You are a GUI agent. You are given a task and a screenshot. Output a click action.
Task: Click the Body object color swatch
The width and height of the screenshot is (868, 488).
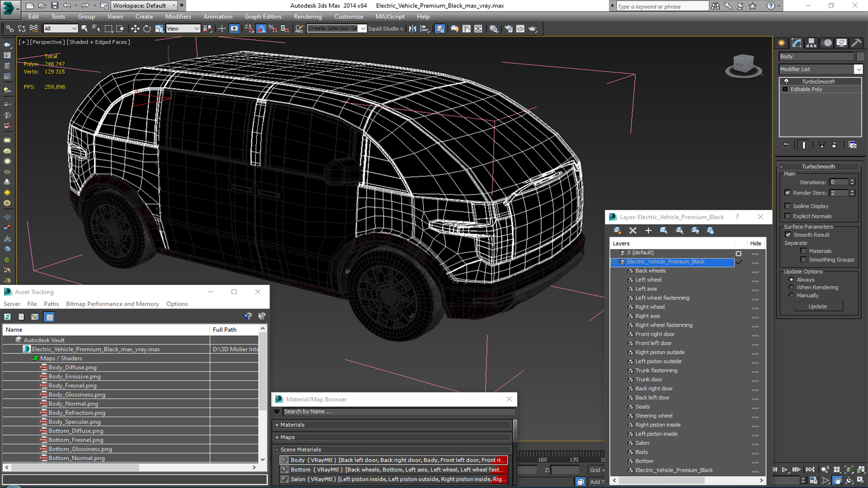(860, 56)
